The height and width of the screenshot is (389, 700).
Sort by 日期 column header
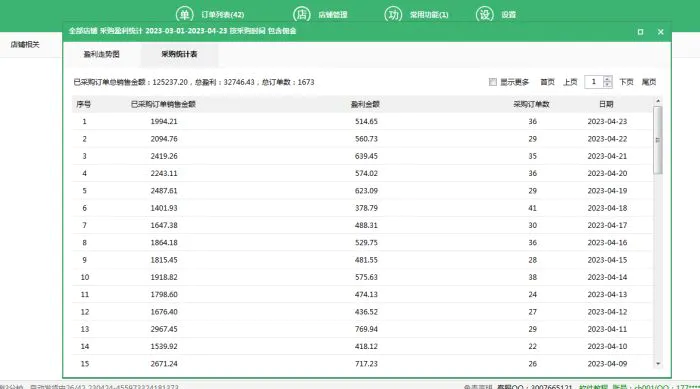coord(606,104)
